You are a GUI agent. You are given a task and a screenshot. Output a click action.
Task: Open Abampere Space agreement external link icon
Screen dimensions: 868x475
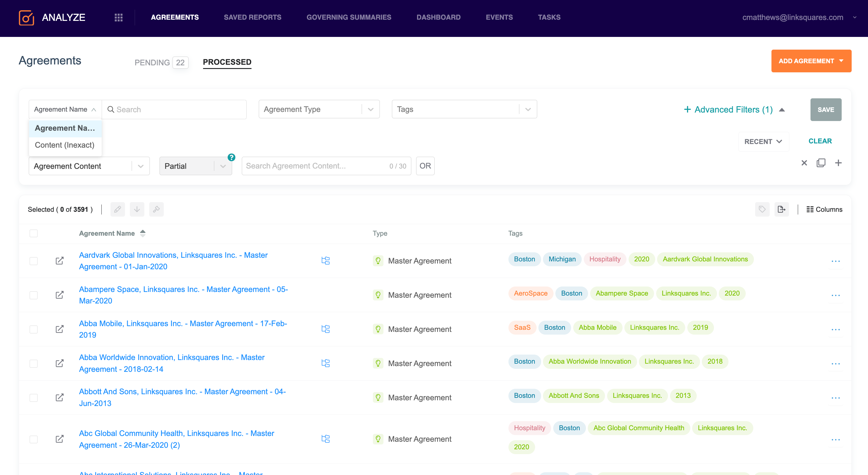60,295
